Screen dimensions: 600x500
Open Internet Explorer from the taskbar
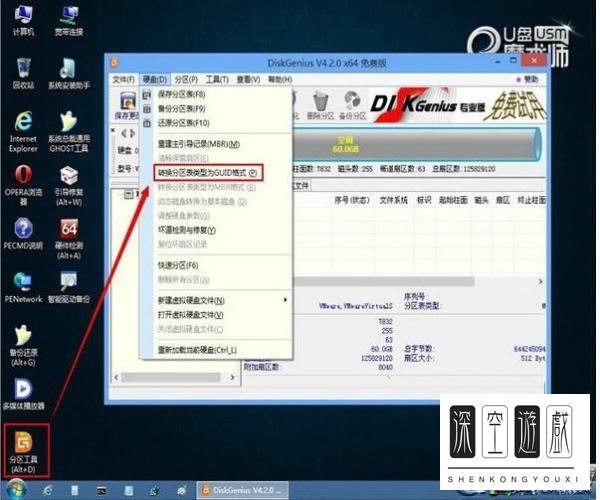48,490
